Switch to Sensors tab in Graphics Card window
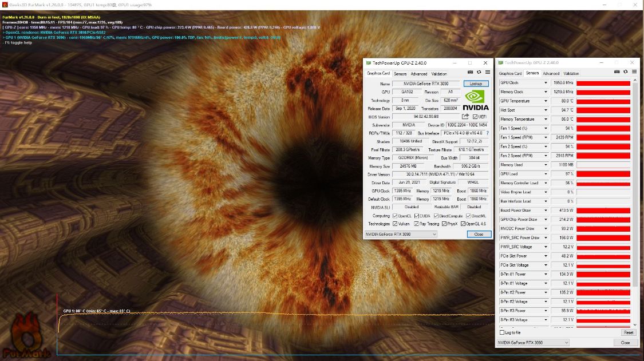This screenshot has width=644, height=361. point(400,74)
